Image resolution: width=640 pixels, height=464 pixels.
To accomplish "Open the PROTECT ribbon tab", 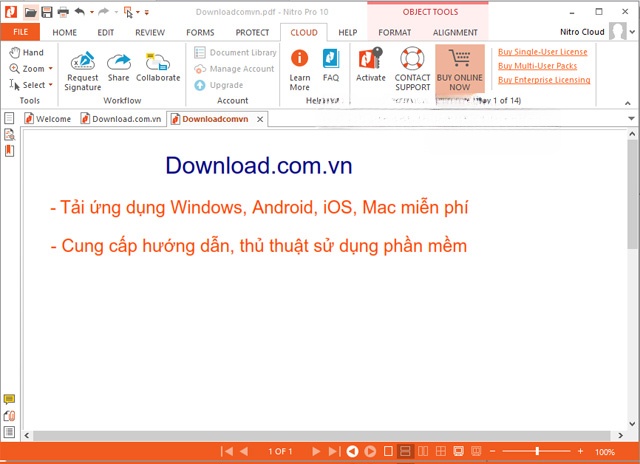I will click(252, 32).
